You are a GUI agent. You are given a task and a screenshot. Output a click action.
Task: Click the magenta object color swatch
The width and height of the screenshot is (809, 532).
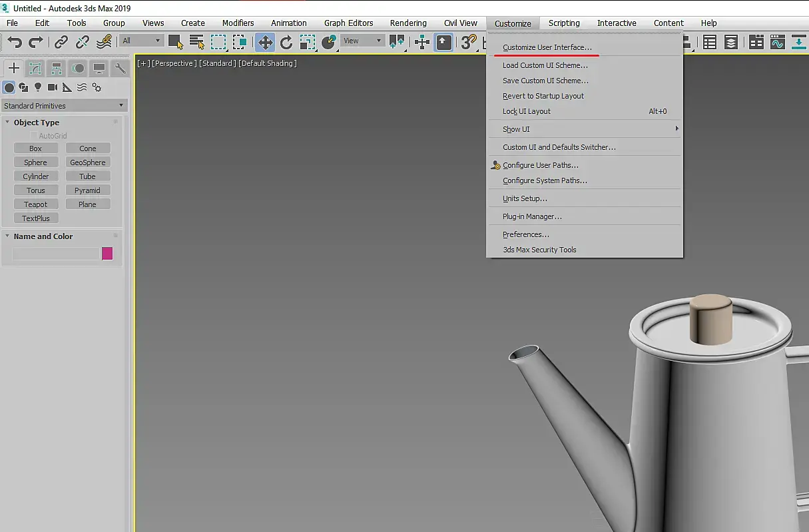[107, 253]
